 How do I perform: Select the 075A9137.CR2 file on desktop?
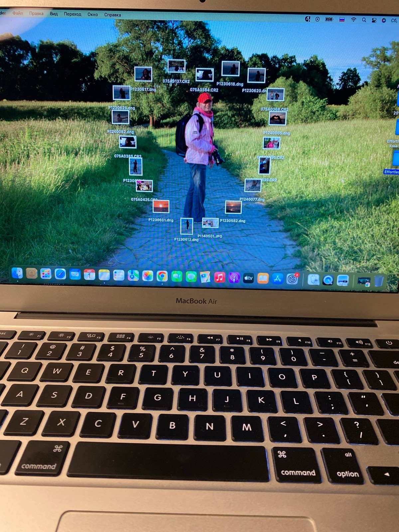(176, 66)
